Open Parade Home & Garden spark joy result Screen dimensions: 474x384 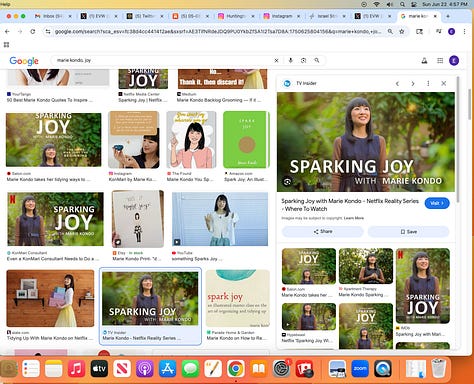pos(237,298)
